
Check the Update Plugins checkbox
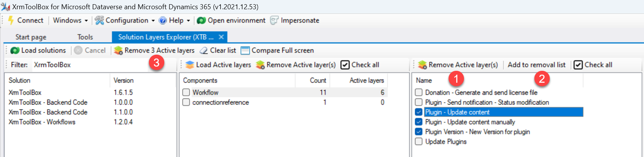[x=419, y=142]
